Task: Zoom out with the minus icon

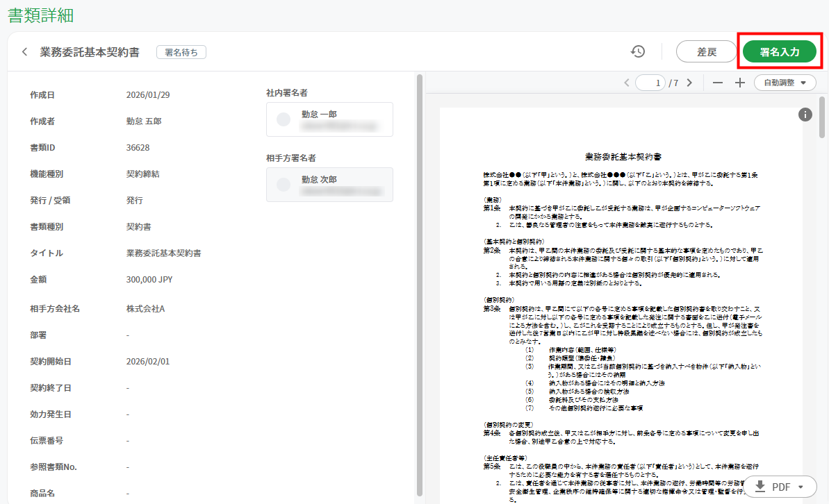Action: (x=717, y=83)
